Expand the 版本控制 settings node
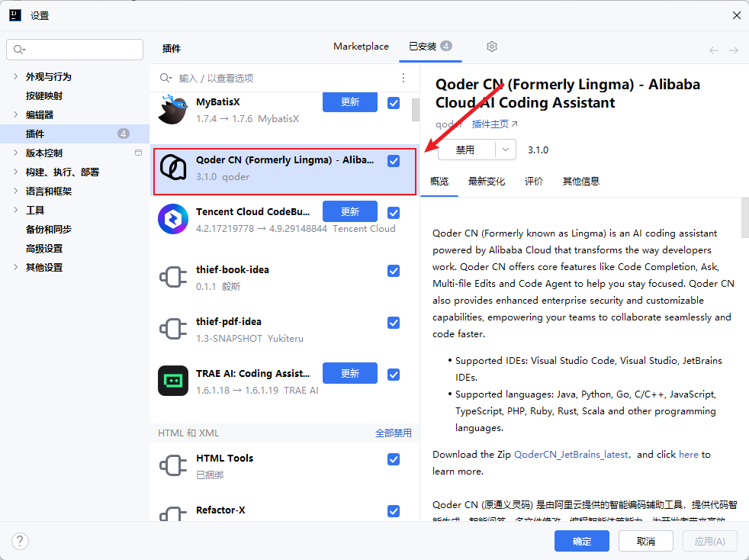 (15, 153)
